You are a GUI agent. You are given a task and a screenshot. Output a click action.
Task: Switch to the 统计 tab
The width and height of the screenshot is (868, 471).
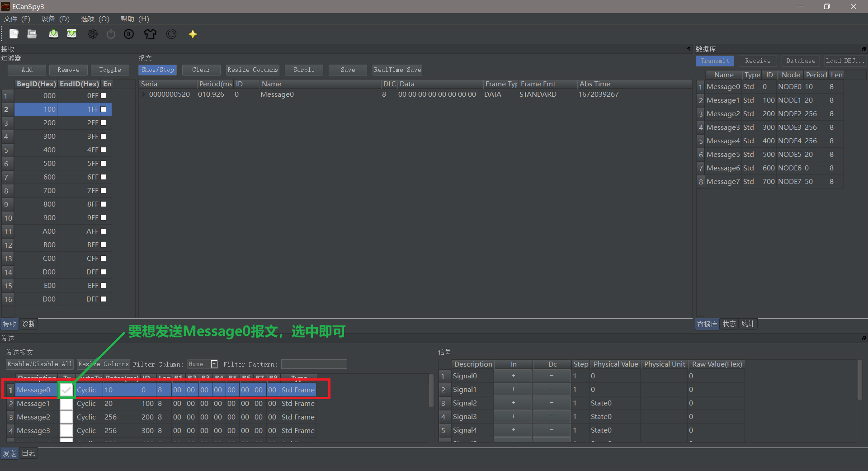pos(748,324)
